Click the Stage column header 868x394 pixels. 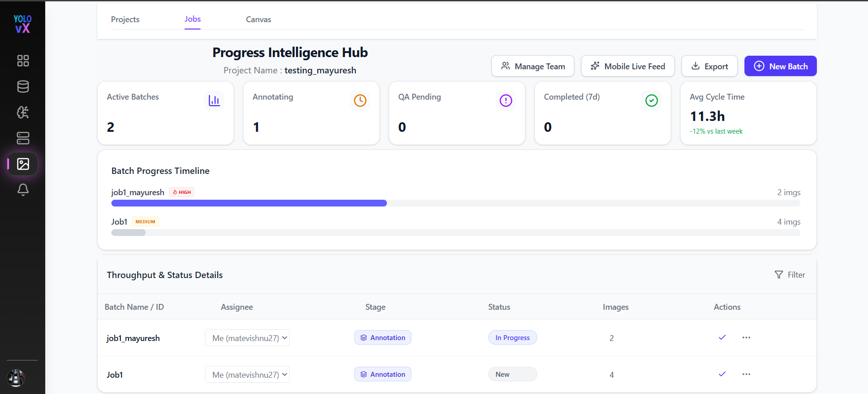coord(376,307)
